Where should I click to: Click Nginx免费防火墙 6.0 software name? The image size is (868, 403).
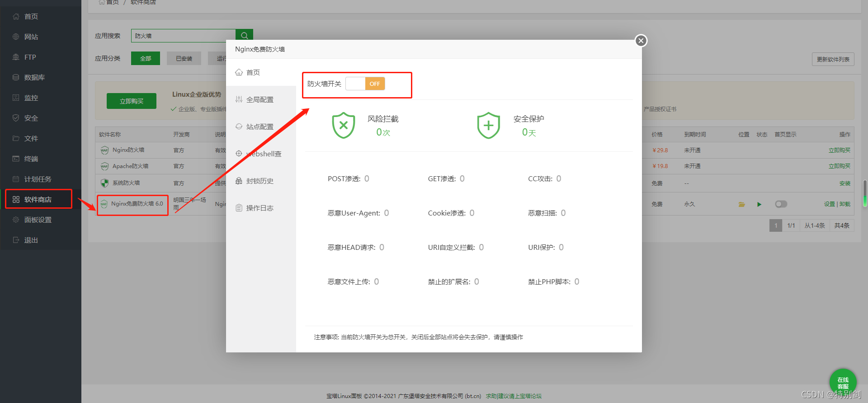click(x=137, y=204)
